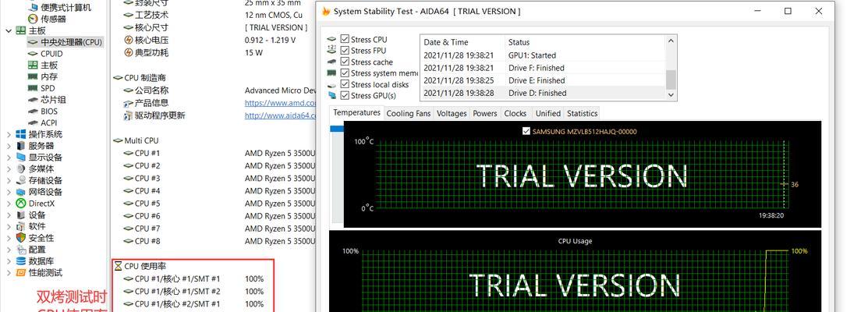Click the Status column header
868x312 pixels.
[x=585, y=42]
